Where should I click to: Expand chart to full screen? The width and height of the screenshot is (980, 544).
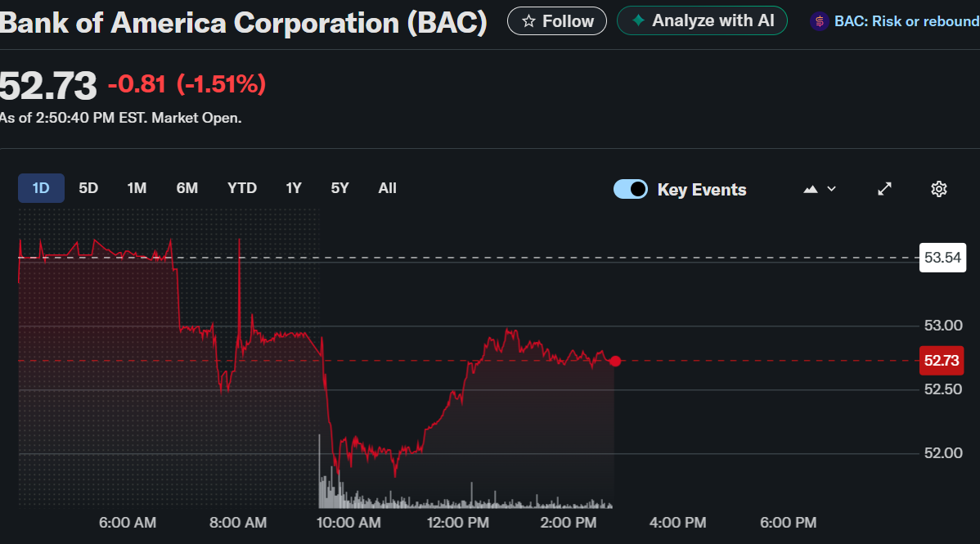884,189
